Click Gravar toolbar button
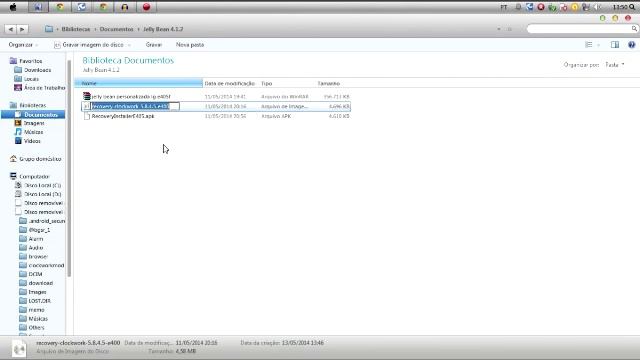The width and height of the screenshot is (640, 360). [x=154, y=45]
